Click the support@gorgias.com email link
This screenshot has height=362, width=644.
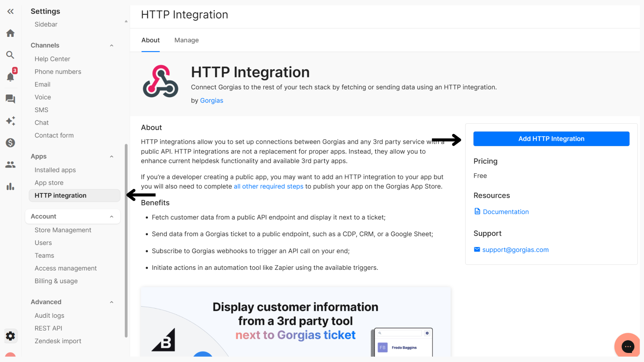tap(515, 250)
